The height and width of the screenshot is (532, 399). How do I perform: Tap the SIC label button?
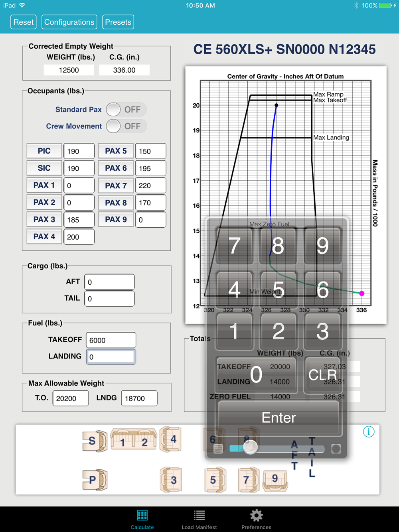44,168
